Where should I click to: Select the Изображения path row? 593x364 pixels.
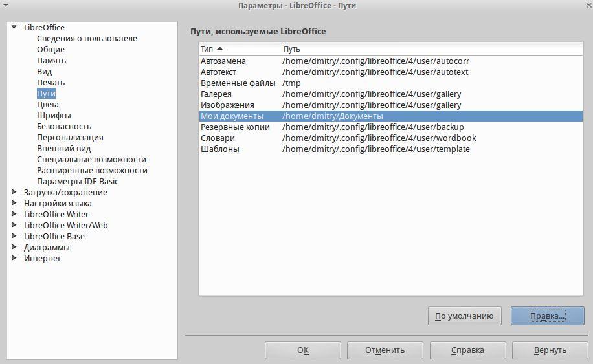tap(390, 105)
